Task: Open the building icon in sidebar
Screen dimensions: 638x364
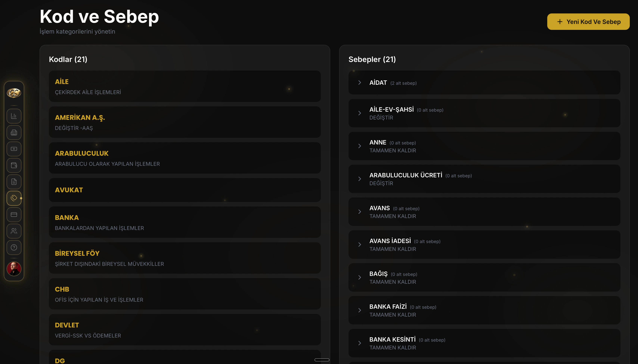Action: tap(14, 133)
